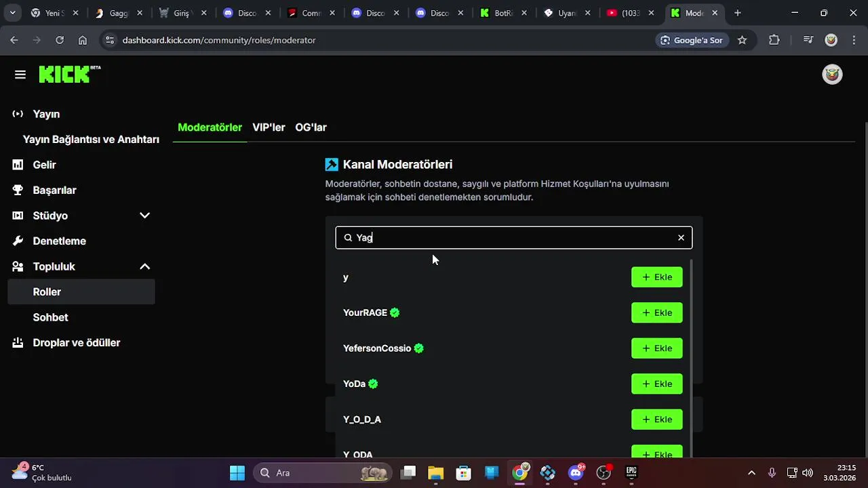Bookmark this page with the star icon
The image size is (868, 488).
(x=742, y=40)
